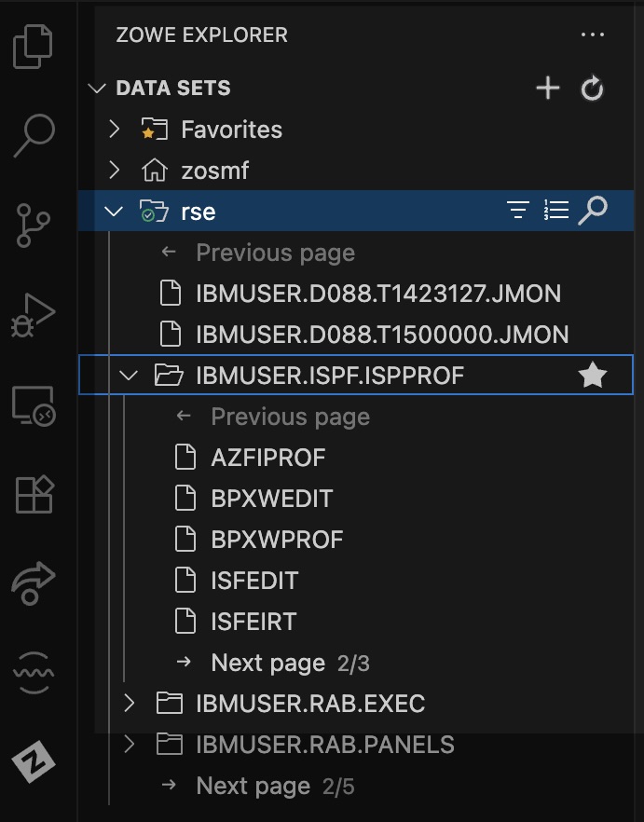Viewport: 644px width, 822px height.
Task: Open the Extensions view
Action: pyautogui.click(x=34, y=494)
